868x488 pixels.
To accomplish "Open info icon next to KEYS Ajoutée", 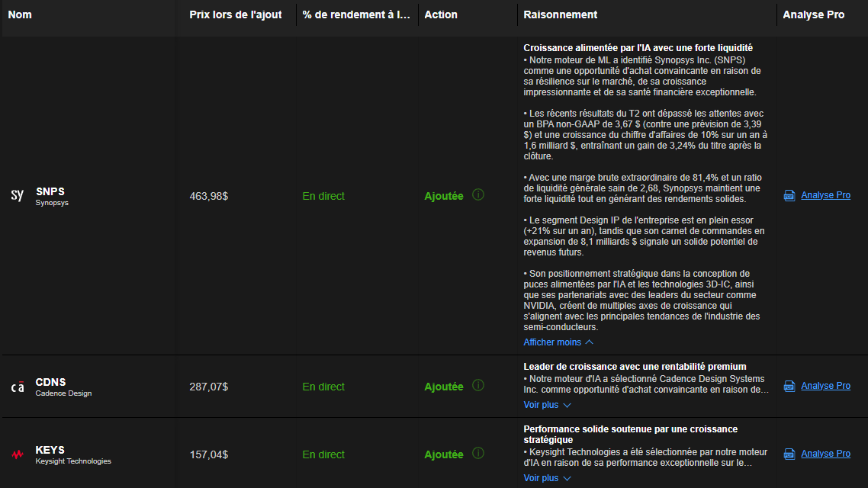I will pyautogui.click(x=477, y=453).
